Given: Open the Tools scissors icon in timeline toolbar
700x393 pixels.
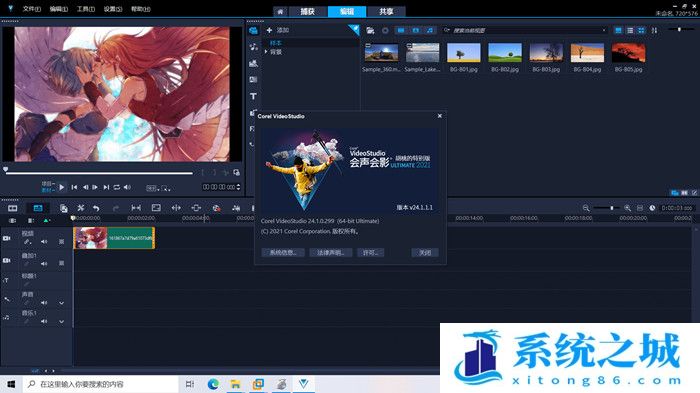Looking at the screenshot, I should pyautogui.click(x=81, y=208).
